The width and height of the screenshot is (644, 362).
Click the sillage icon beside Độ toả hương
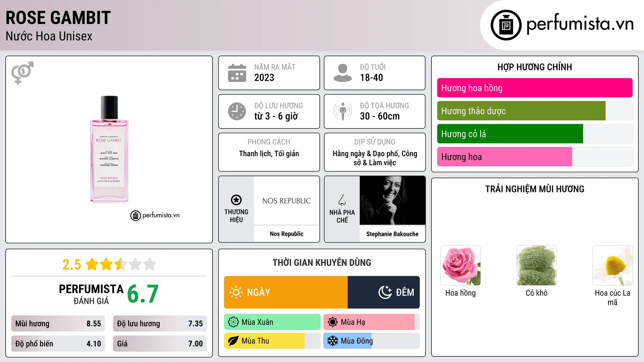click(x=343, y=111)
